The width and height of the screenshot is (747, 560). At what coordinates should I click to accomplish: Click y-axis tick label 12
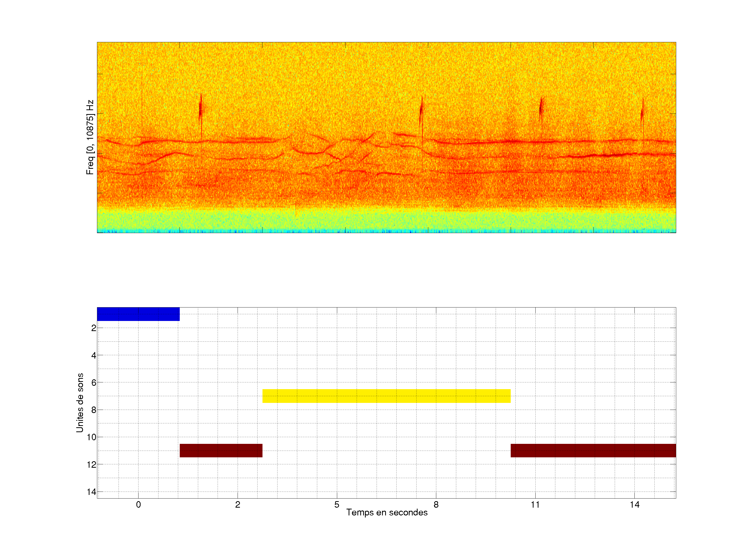pyautogui.click(x=92, y=465)
